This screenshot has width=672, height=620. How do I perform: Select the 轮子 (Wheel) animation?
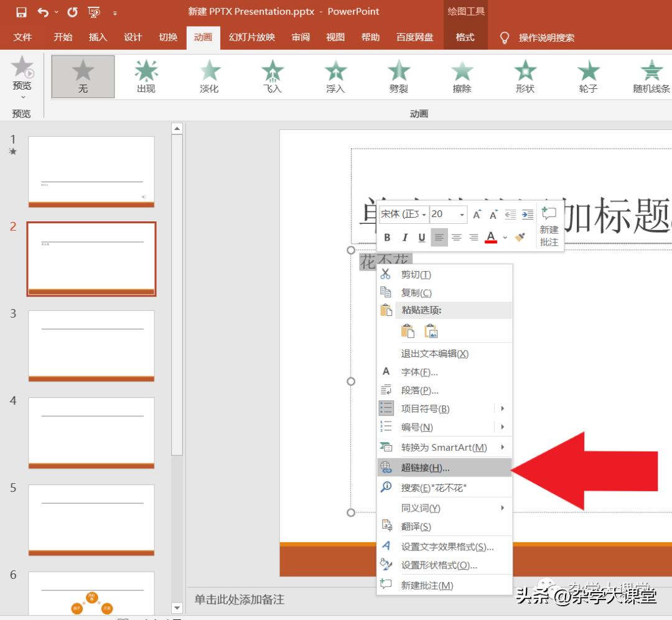(587, 75)
